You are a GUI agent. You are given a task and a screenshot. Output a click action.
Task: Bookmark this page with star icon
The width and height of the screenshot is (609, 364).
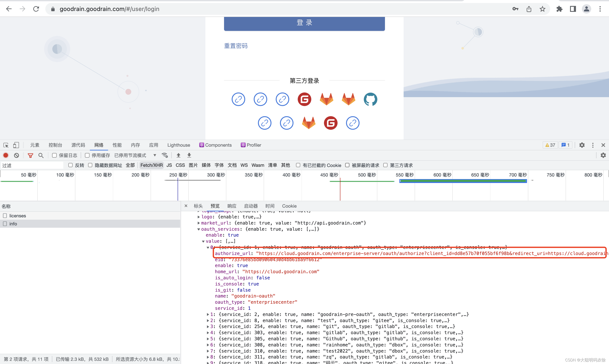click(x=542, y=9)
